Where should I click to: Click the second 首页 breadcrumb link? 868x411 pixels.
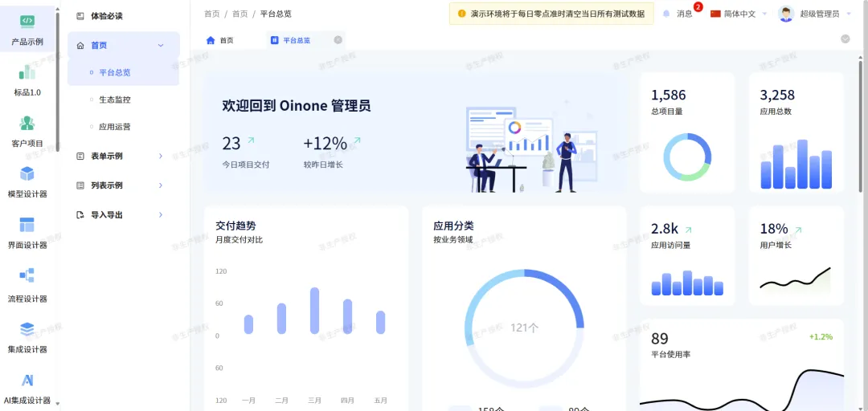pyautogui.click(x=240, y=14)
